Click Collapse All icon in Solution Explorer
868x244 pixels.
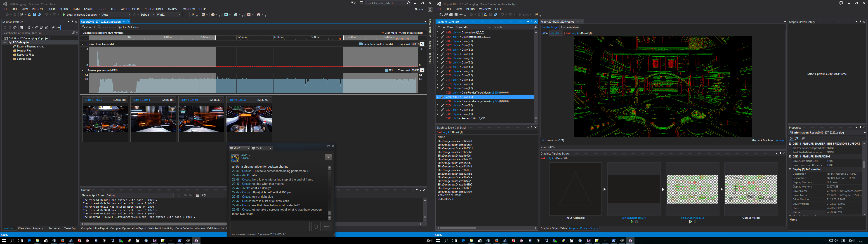coord(41,27)
